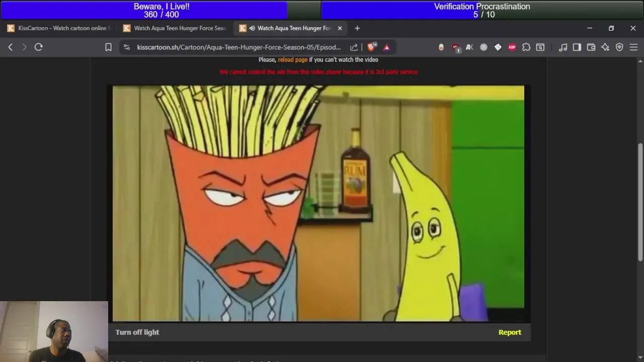Viewport: 644px width, 362px height.
Task: Click the orange mouse-shaped extension icon
Action: (x=441, y=47)
